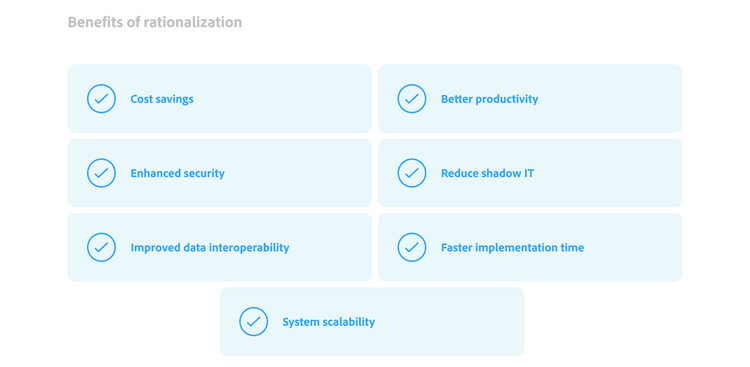
Task: Click the checkmark icon beside Cost savings
Action: pyautogui.click(x=101, y=99)
